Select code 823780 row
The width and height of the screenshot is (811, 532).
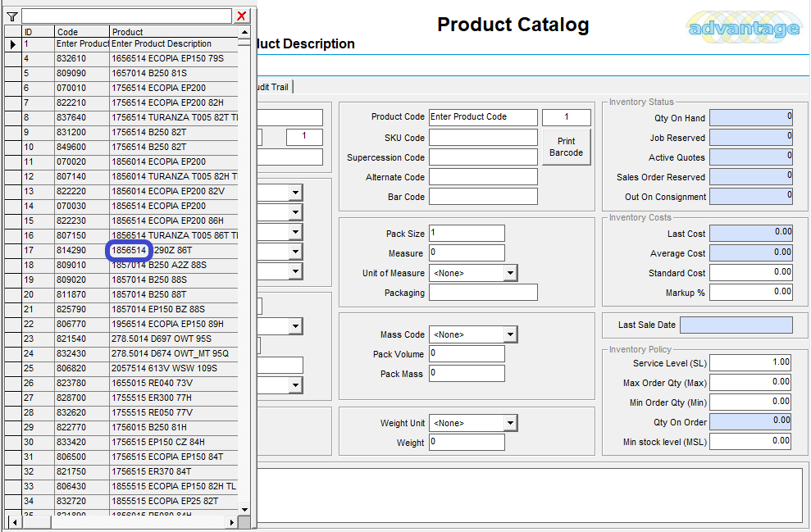pos(122,383)
